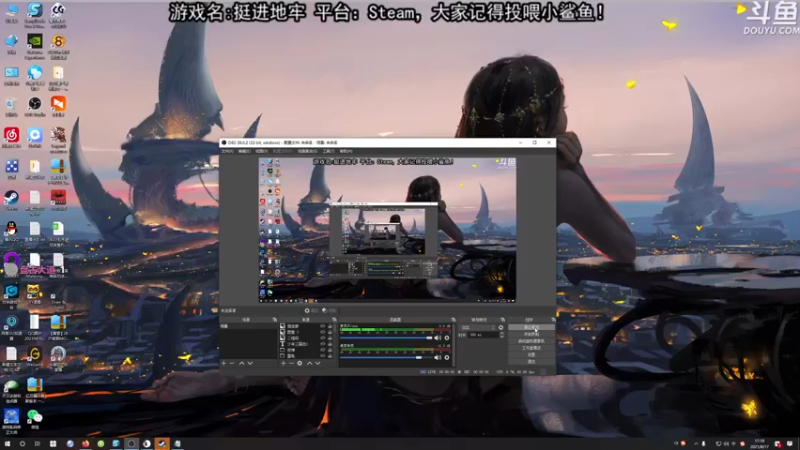Toggle eye icon of the third source row
Screen dimensions: 800x450
tap(323, 338)
